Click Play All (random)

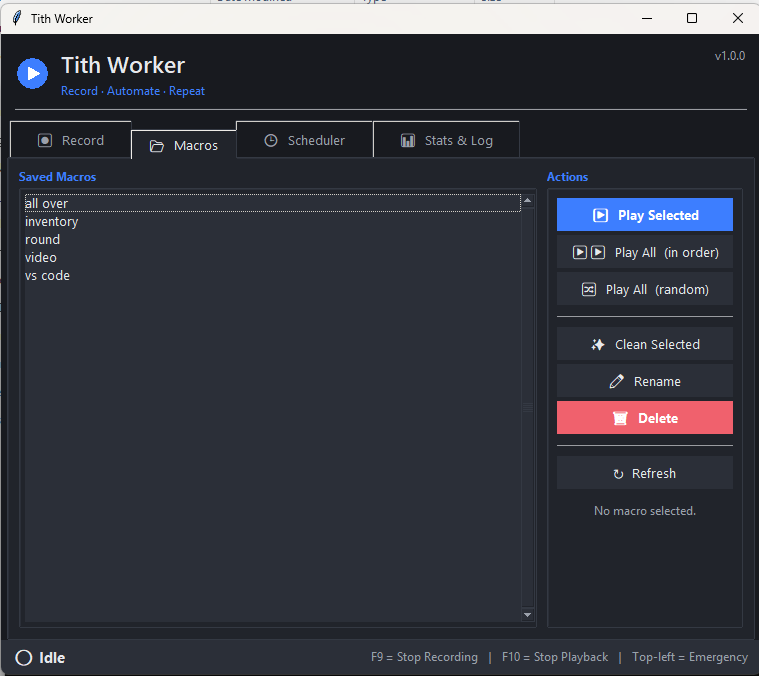[x=645, y=289]
